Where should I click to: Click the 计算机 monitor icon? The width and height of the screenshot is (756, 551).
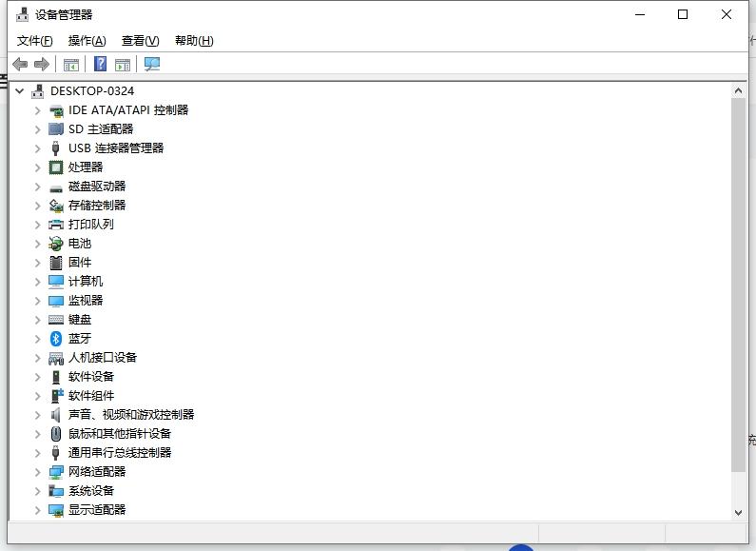(x=56, y=282)
